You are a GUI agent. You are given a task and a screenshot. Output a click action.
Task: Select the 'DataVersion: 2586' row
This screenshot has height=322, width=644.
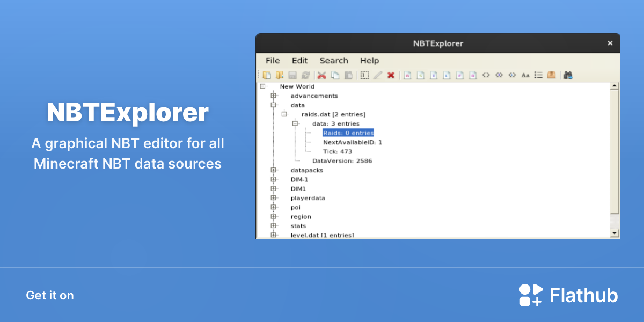coord(342,160)
